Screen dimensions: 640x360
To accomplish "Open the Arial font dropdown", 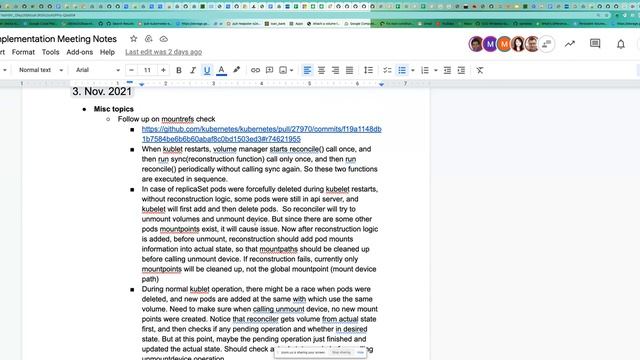I will coord(98,70).
